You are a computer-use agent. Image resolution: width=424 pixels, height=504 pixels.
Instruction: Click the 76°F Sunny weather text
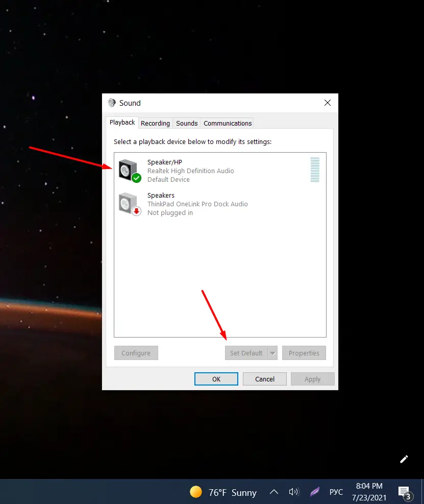233,492
